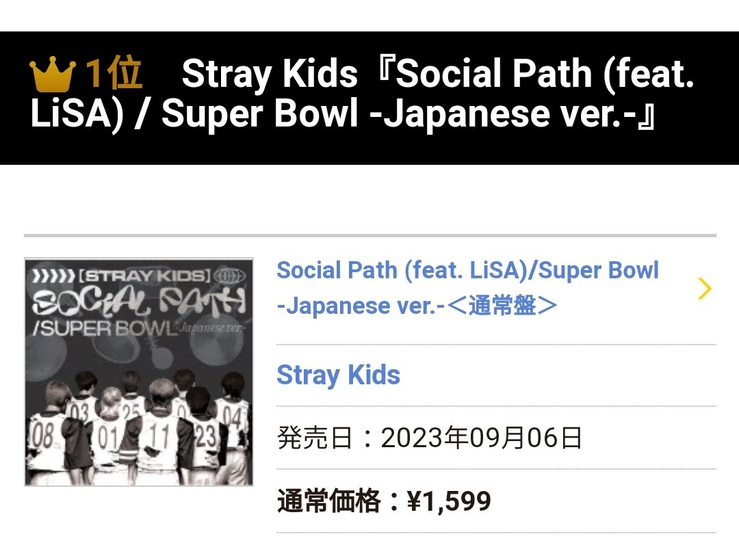739x560 pixels.
Task: Click the gray horizontal divider line
Action: [x=370, y=235]
